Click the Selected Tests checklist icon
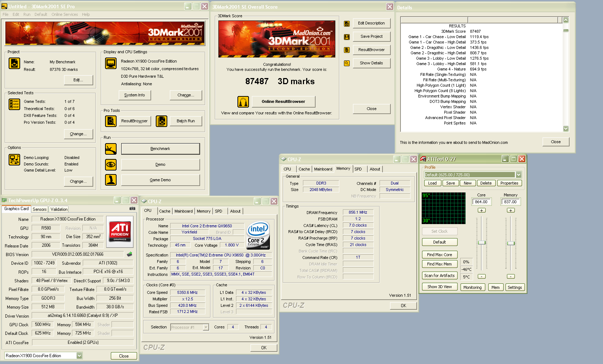Screen dimensions: 603x364 [14, 104]
